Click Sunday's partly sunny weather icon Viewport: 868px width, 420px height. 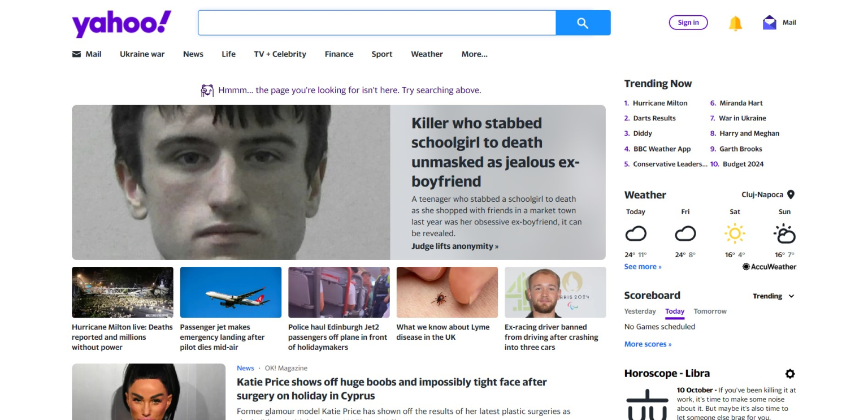pos(784,233)
